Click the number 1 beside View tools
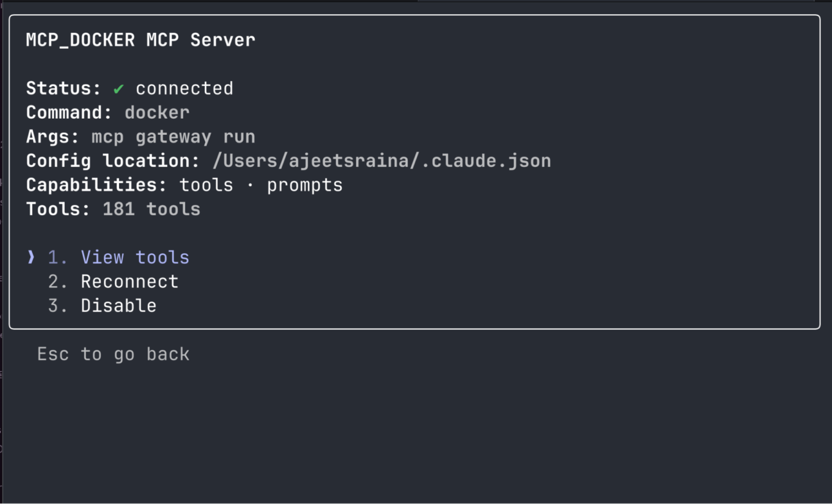The height and width of the screenshot is (504, 832). pyautogui.click(x=53, y=257)
